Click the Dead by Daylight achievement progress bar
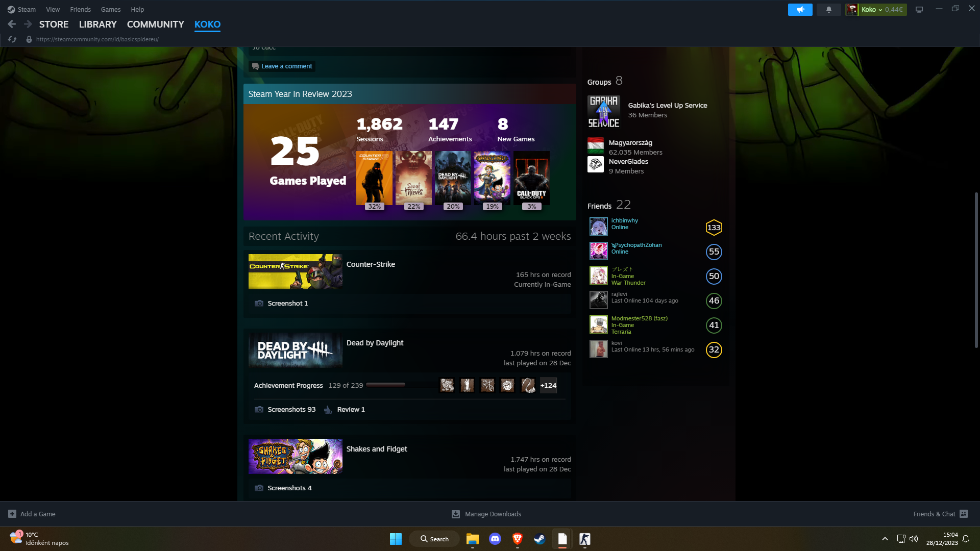980x551 pixels. click(x=401, y=385)
